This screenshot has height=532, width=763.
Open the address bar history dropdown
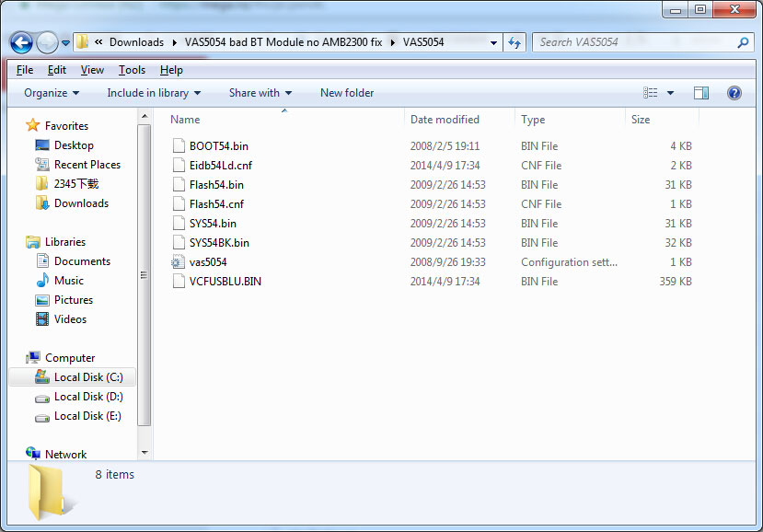(x=493, y=43)
